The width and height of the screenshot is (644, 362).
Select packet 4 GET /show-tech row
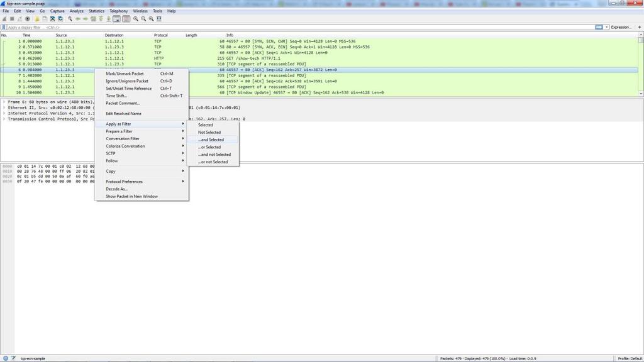click(x=319, y=58)
